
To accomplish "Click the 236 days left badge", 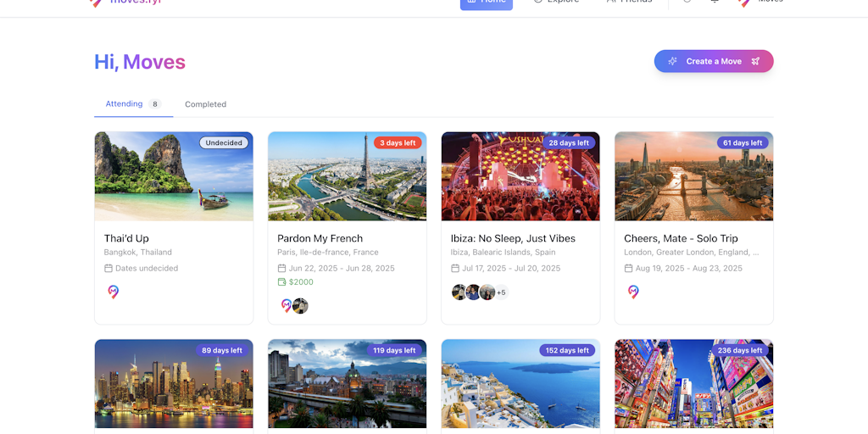I will 740,350.
